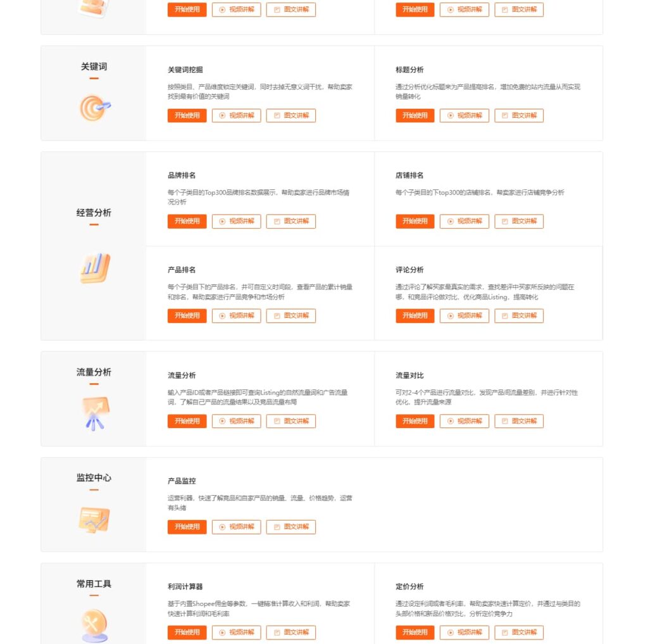Open 图文讲解 for 标题分析

click(x=518, y=115)
